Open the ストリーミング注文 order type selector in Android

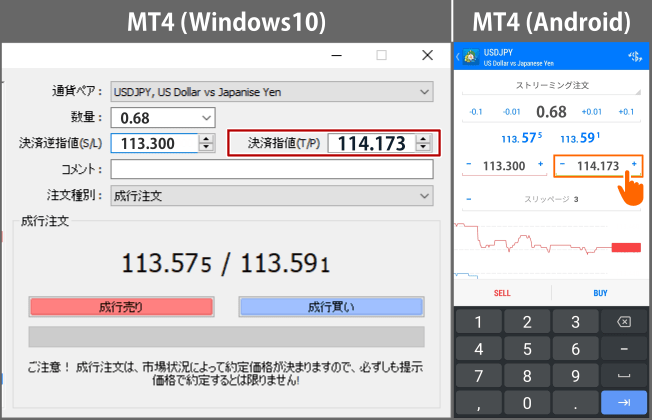click(551, 86)
